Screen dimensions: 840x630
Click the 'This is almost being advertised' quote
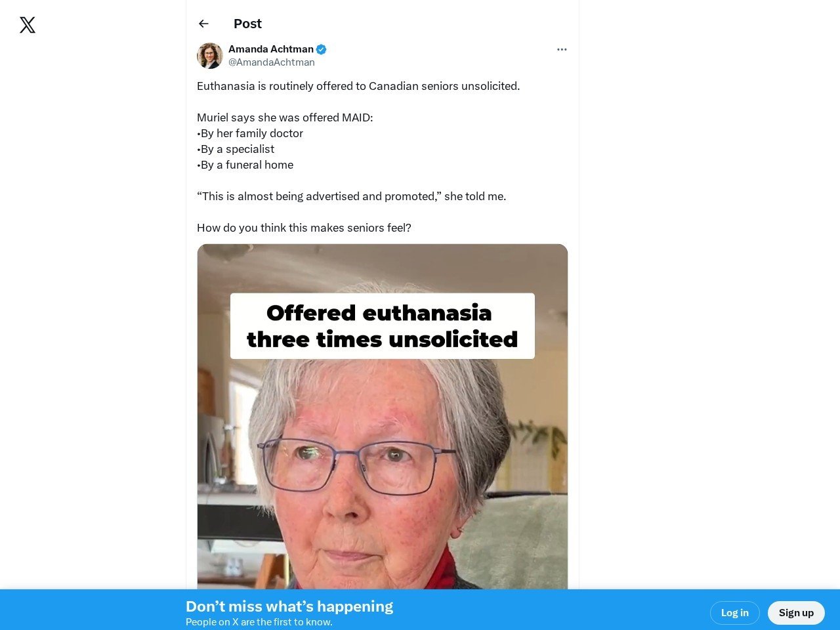tap(352, 196)
